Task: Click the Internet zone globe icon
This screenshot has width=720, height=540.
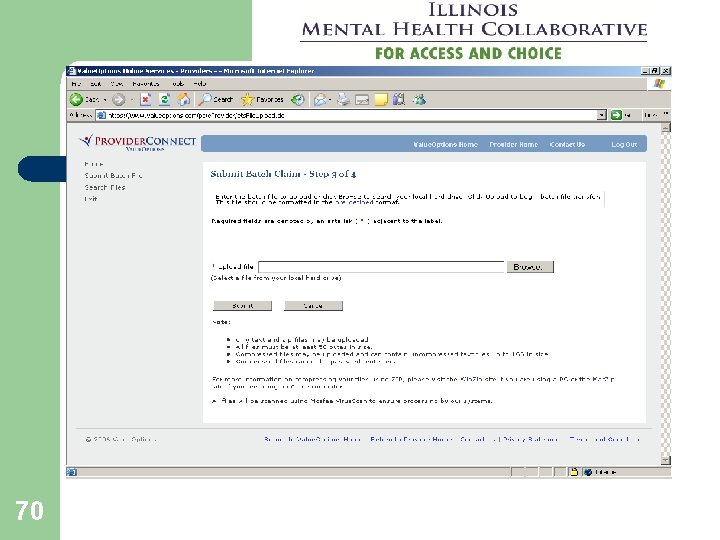Action: [588, 472]
